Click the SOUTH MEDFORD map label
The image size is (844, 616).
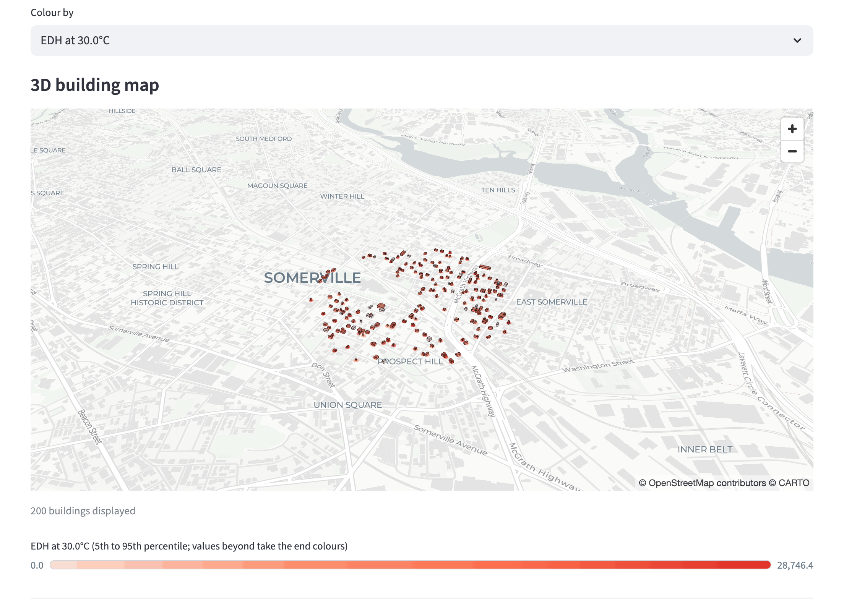pos(264,139)
